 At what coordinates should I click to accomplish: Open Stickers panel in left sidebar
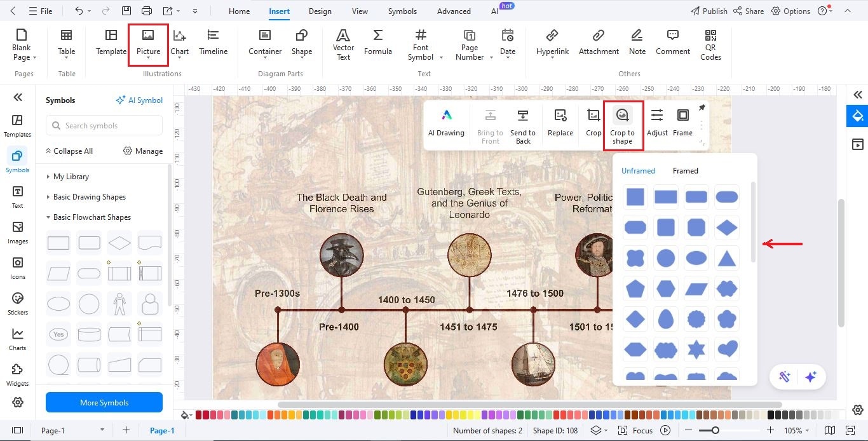click(x=17, y=303)
